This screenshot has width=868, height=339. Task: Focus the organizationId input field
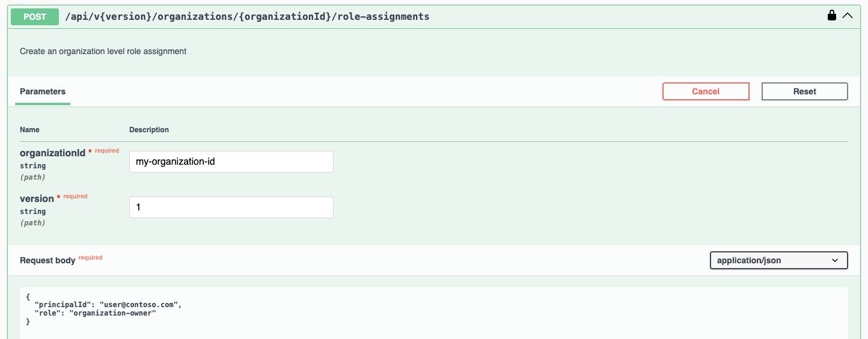pyautogui.click(x=231, y=162)
